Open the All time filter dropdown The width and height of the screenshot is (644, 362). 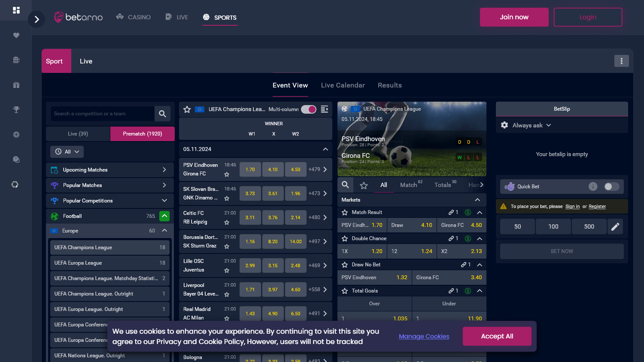coord(67,152)
